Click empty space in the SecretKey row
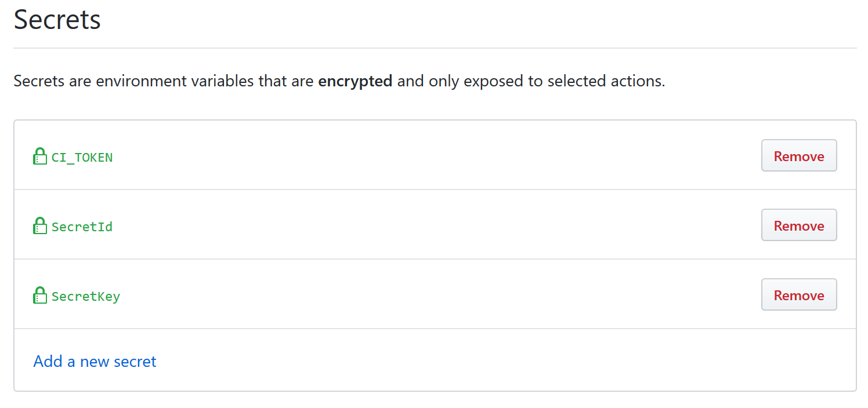Image resolution: width=868 pixels, height=408 pixels. pyautogui.click(x=435, y=296)
